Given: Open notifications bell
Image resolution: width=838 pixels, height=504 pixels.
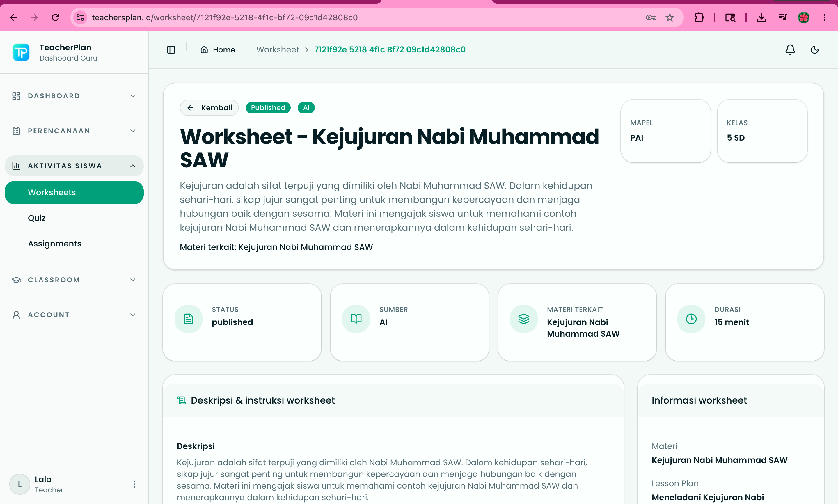Looking at the screenshot, I should (x=790, y=49).
